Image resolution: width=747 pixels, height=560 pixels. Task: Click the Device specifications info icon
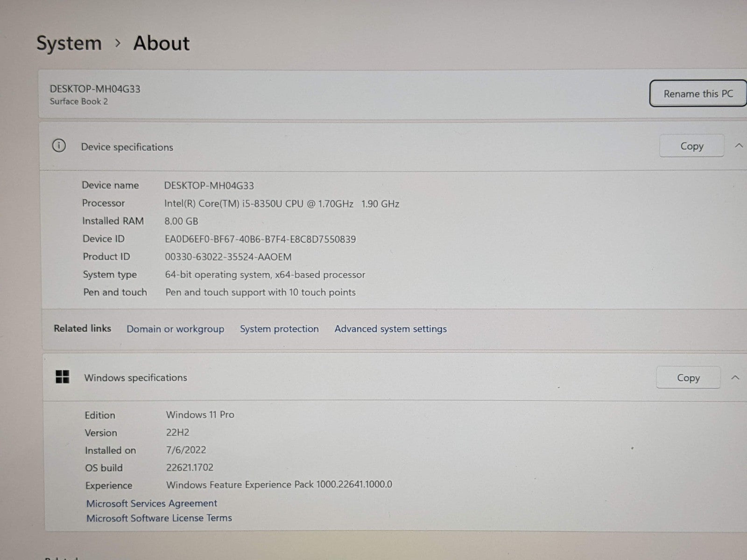point(59,146)
